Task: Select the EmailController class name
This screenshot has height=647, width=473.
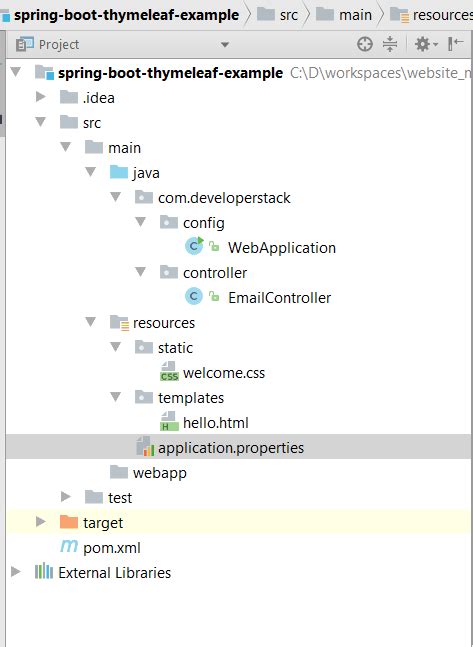Action: pos(279,298)
